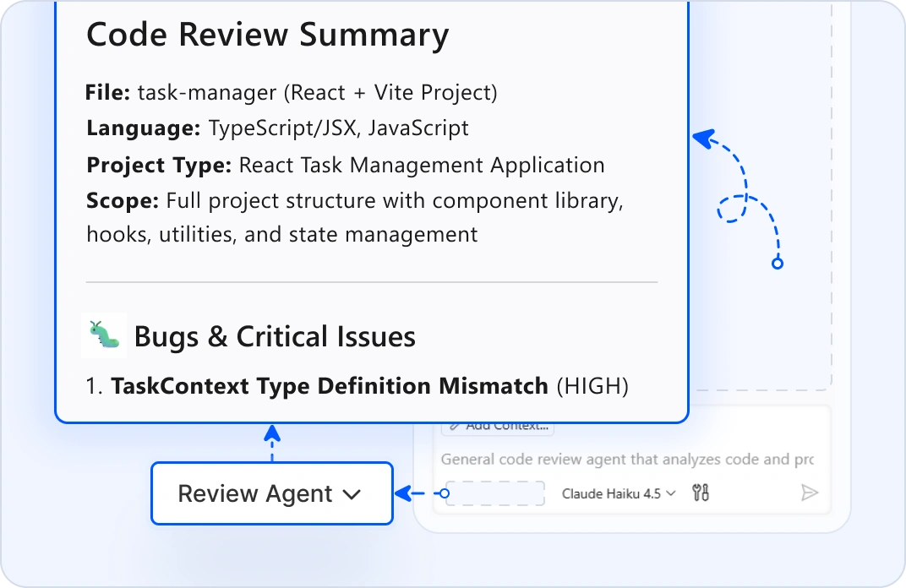
Task: Click the chevron beside Review Agent
Action: coord(352,495)
